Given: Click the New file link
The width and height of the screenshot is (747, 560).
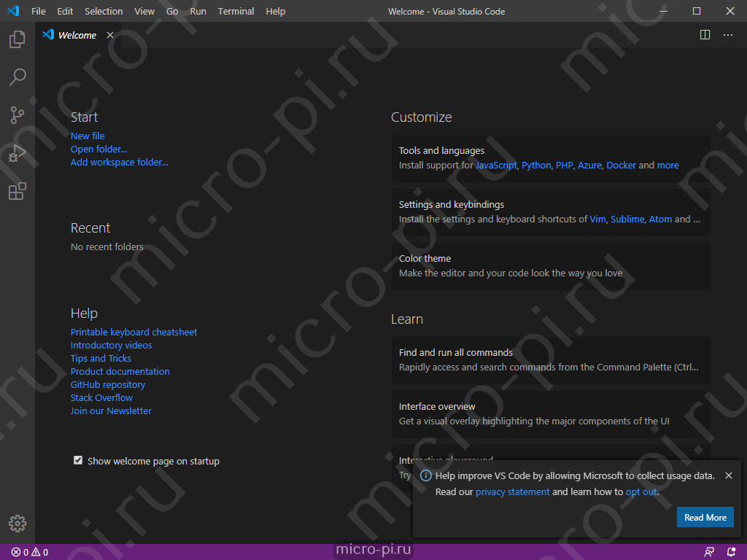Looking at the screenshot, I should 88,136.
